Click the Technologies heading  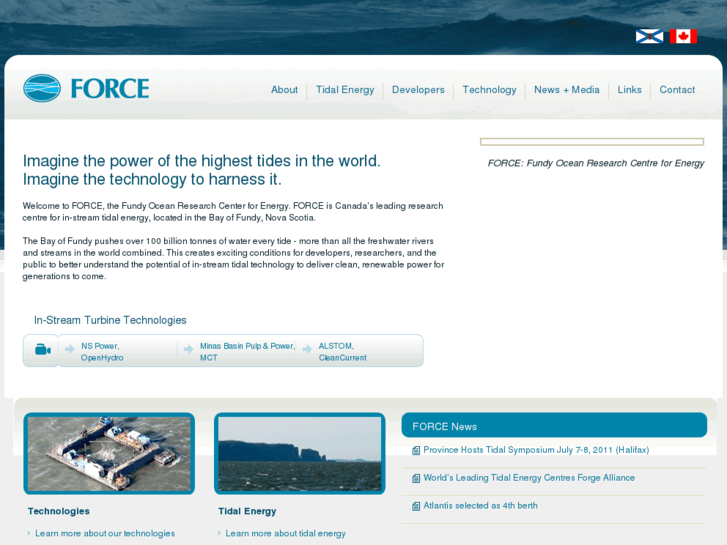pos(58,511)
